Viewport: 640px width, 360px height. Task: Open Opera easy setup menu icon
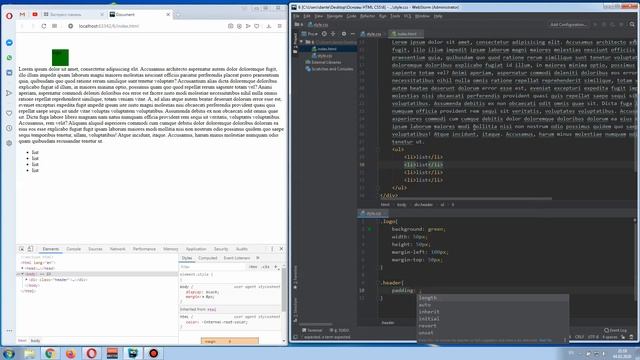280,26
